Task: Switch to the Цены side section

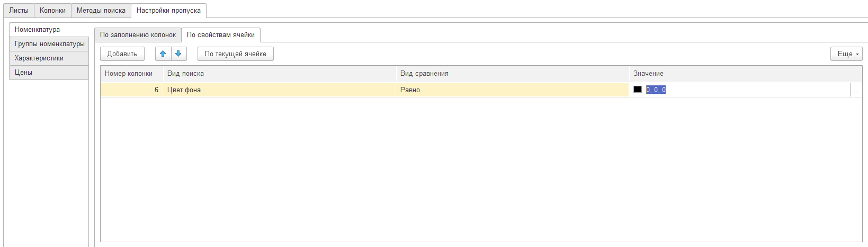Action: pyautogui.click(x=24, y=73)
